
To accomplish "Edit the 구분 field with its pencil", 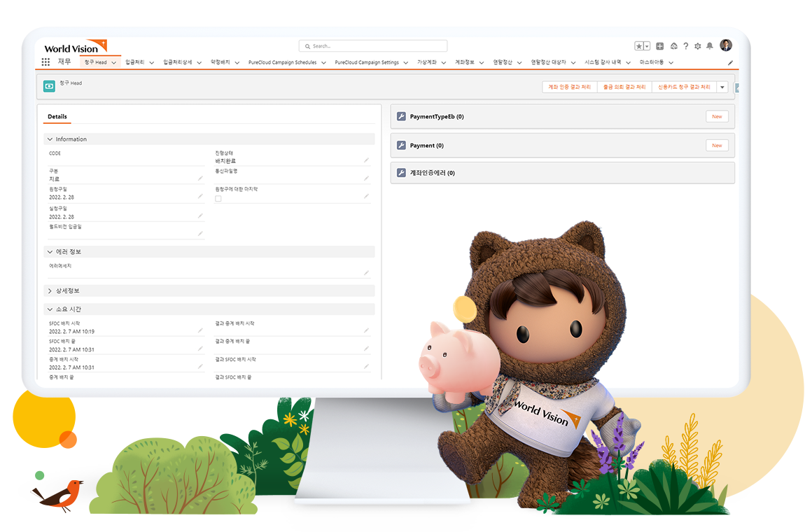I will tap(200, 178).
